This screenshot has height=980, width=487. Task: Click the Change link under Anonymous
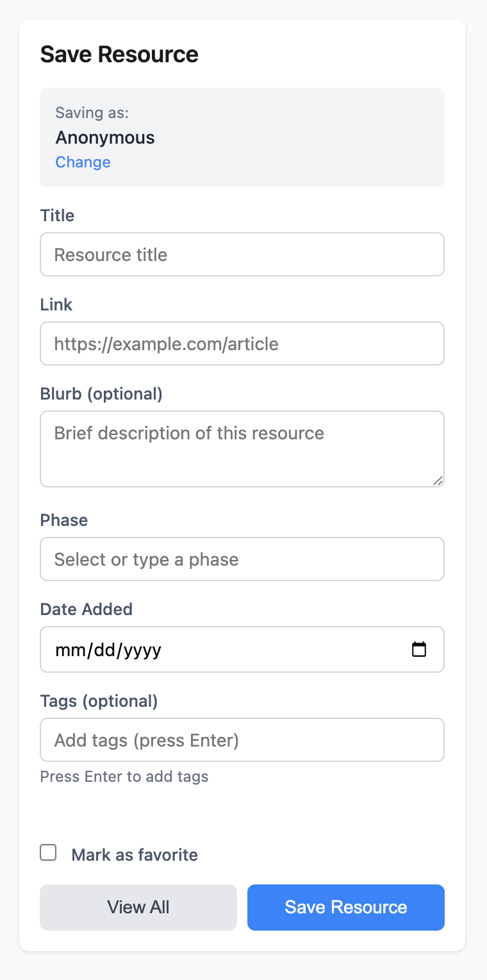pyautogui.click(x=83, y=162)
